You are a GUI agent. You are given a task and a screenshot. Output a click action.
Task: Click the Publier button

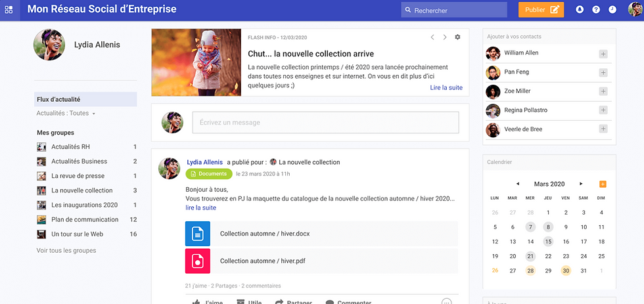tap(541, 10)
